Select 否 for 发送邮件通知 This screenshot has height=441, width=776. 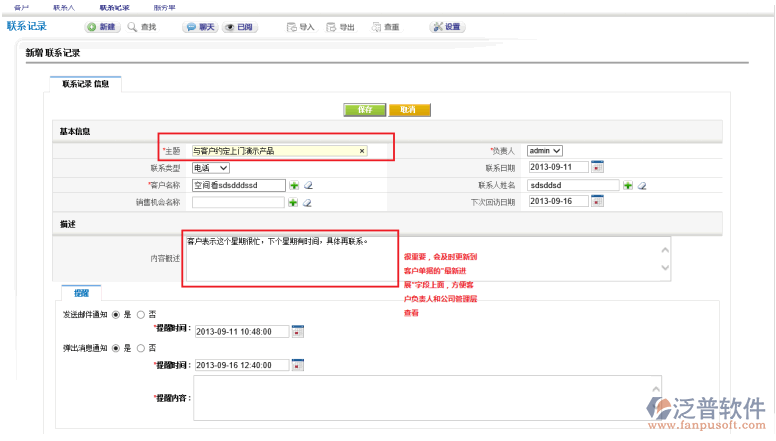(141, 315)
